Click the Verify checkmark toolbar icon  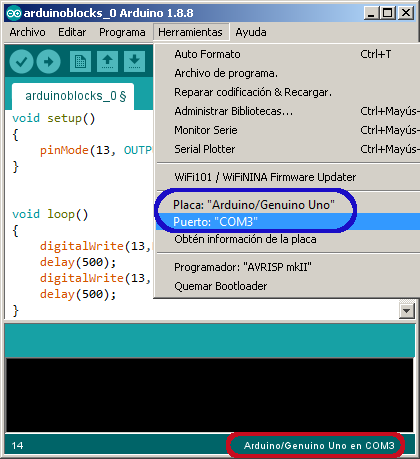point(21,61)
